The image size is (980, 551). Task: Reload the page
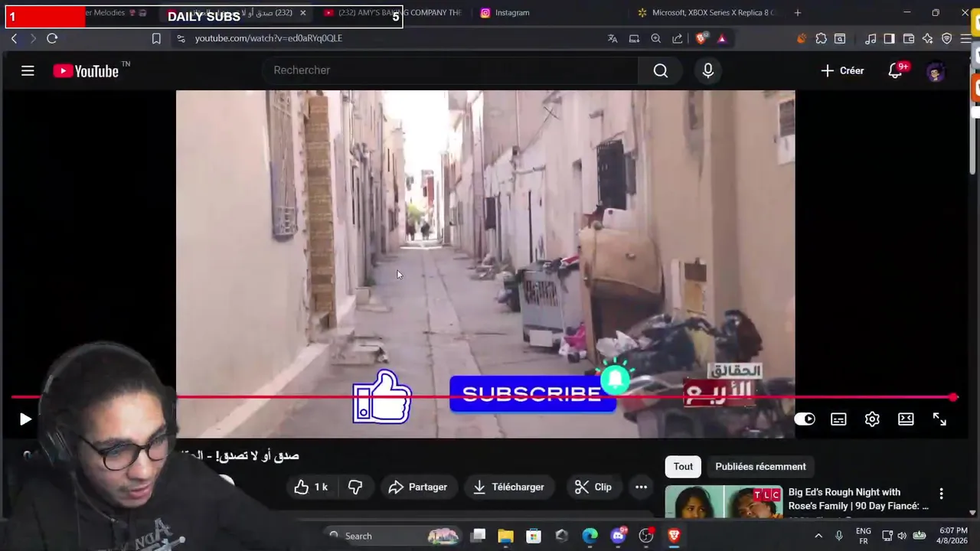52,38
